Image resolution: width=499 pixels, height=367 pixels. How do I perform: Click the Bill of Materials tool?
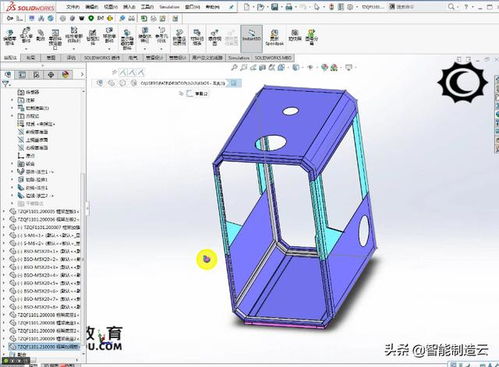[x=197, y=37]
